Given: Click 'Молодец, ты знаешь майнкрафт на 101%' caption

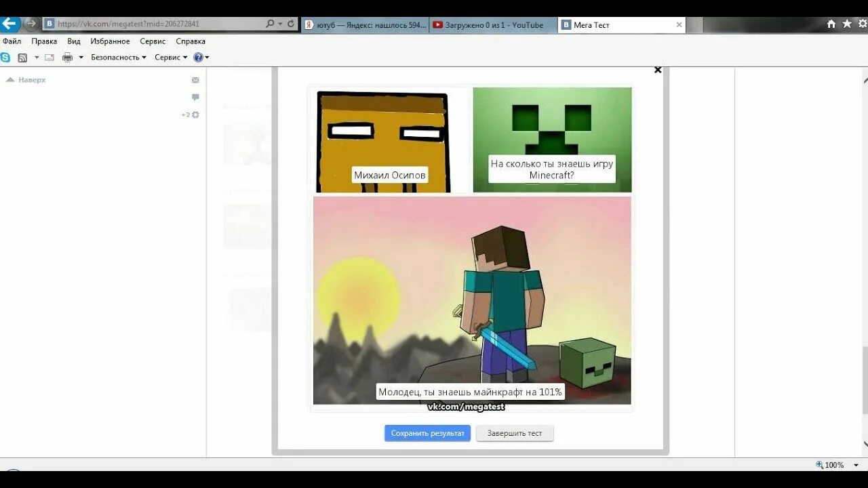Looking at the screenshot, I should [x=471, y=392].
